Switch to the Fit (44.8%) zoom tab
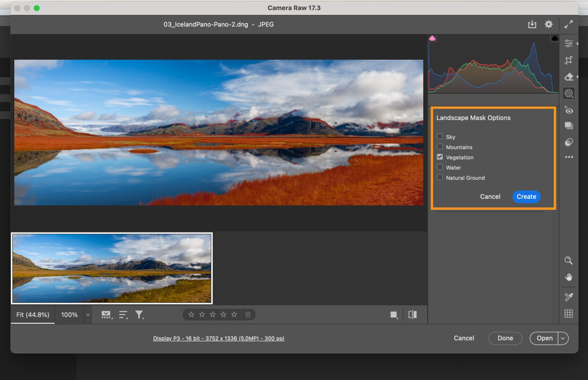 [32, 315]
